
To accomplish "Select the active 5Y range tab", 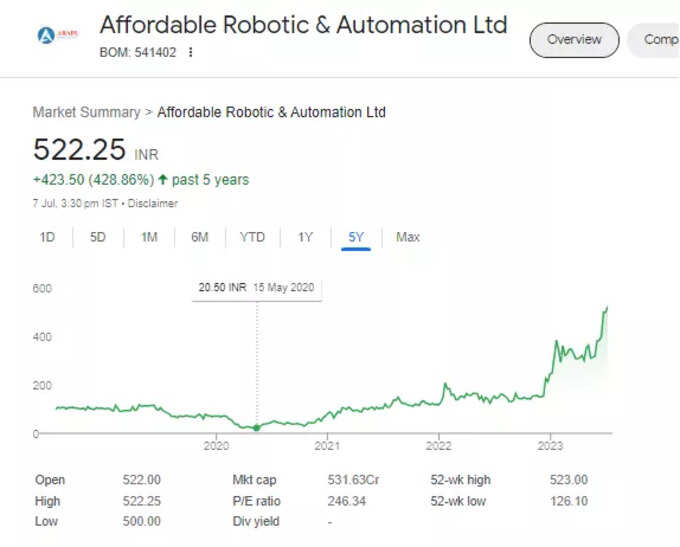I will pyautogui.click(x=356, y=237).
